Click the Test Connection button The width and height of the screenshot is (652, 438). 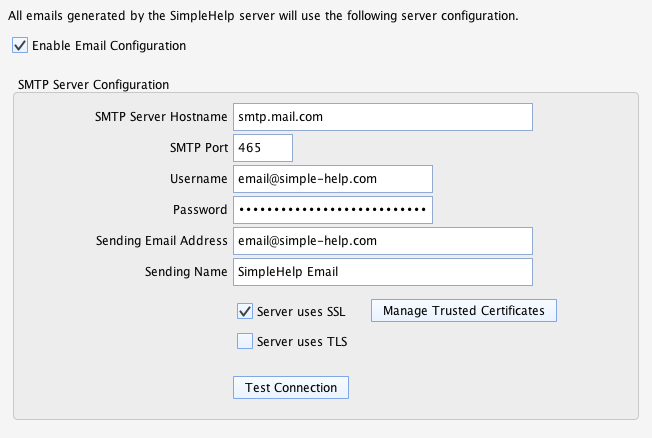click(x=291, y=387)
